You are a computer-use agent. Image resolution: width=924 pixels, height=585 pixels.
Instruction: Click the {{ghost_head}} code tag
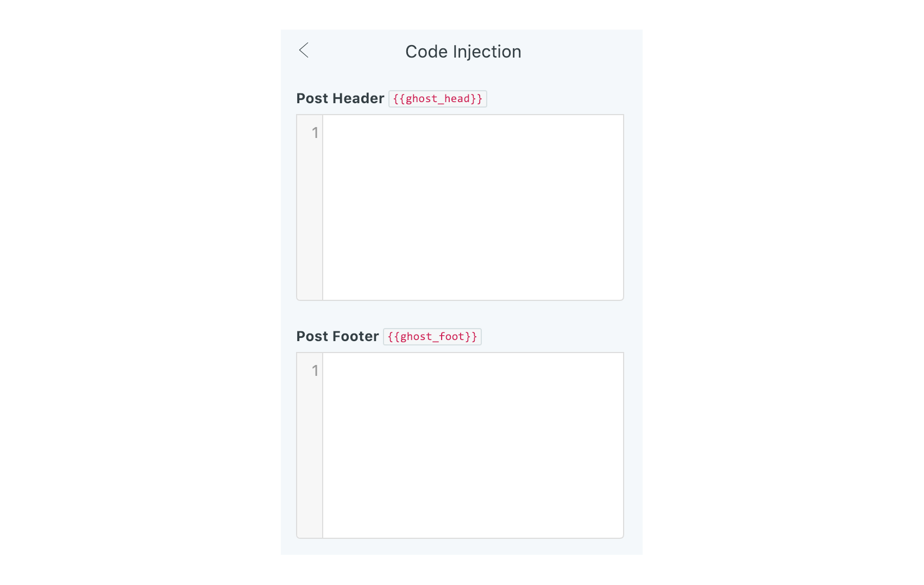(x=437, y=99)
